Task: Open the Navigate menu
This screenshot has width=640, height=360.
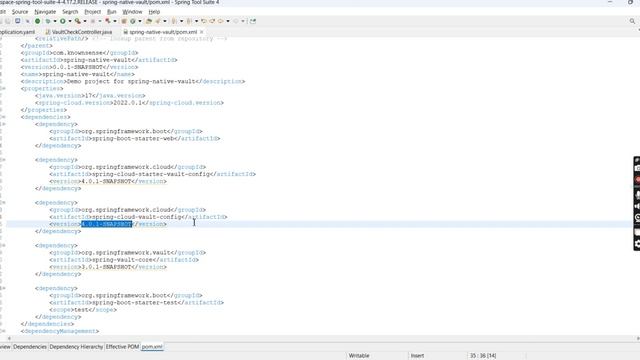Action: click(x=45, y=12)
